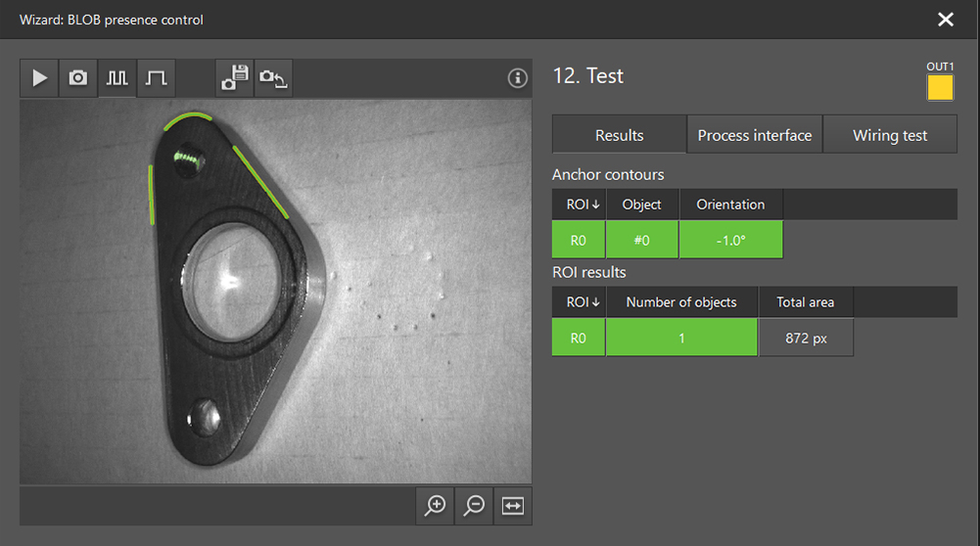980x546 pixels.
Task: Click the camera image reload icon
Action: 273,78
